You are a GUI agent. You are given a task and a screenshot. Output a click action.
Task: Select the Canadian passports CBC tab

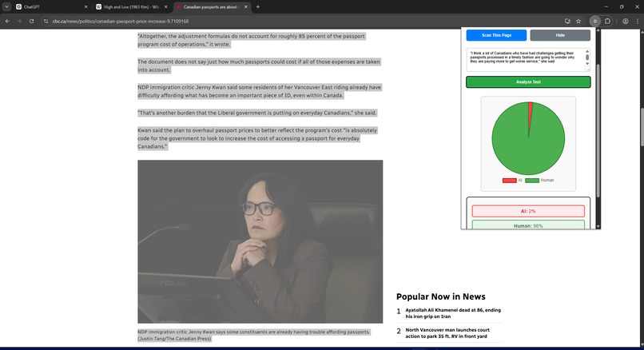pos(212,7)
